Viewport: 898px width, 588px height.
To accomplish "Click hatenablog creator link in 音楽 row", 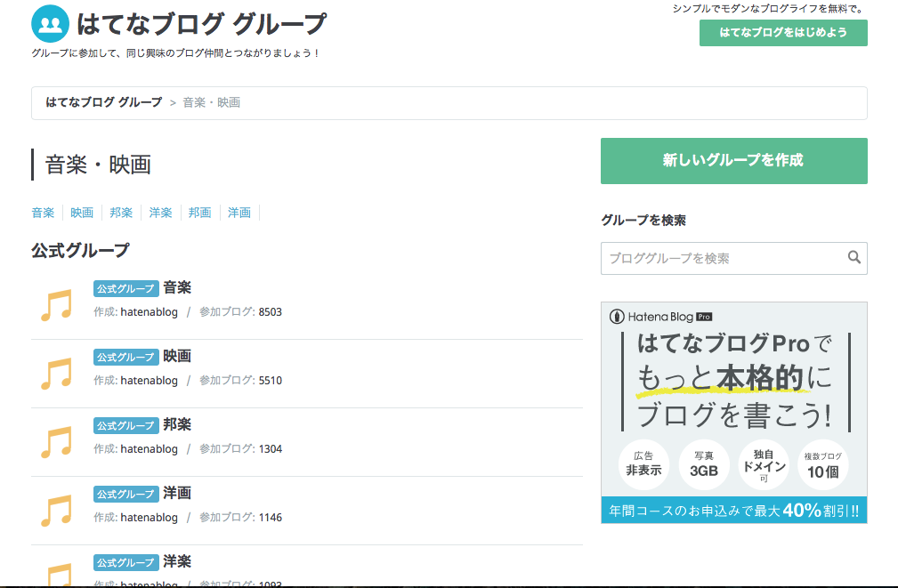I will click(149, 312).
